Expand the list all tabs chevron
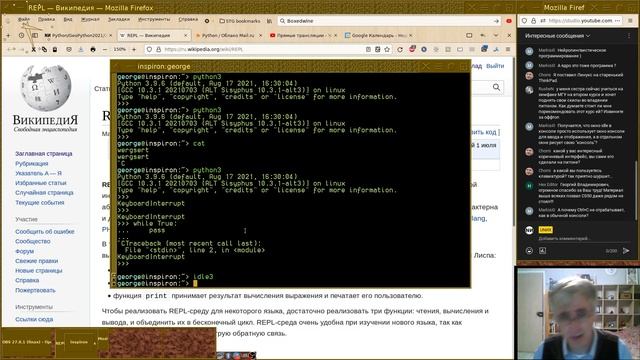640x360 pixels. tap(496, 36)
